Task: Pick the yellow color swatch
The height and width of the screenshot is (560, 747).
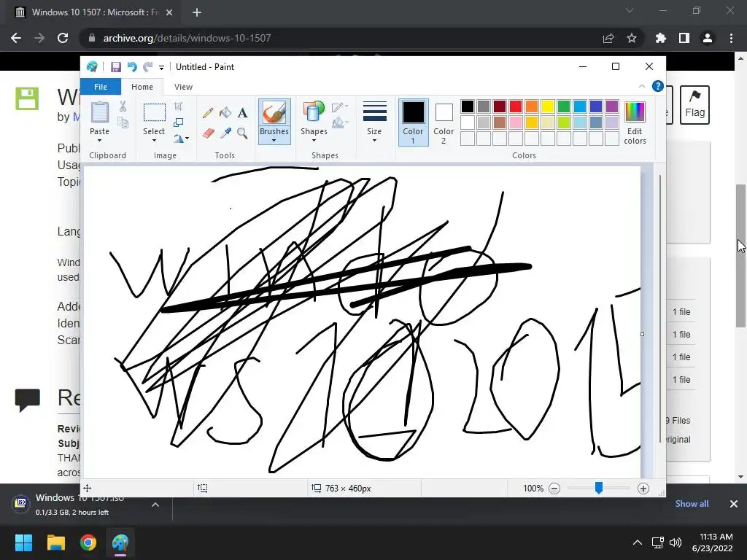Action: [x=547, y=106]
